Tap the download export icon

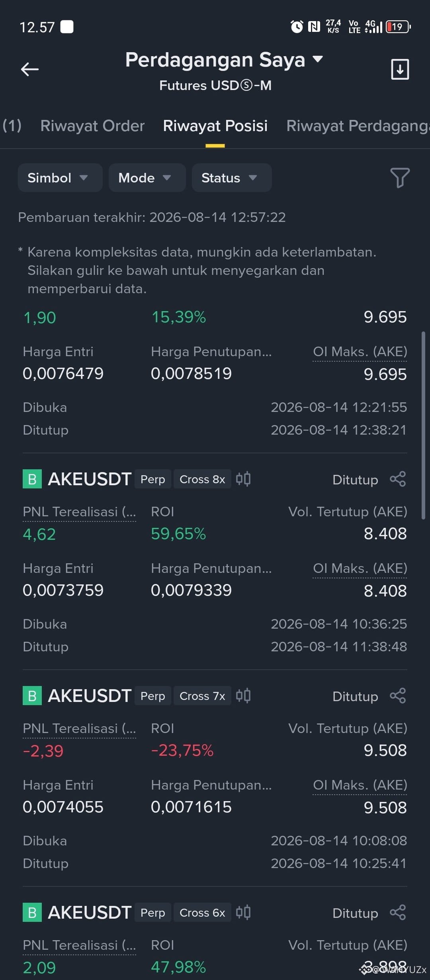tap(400, 69)
